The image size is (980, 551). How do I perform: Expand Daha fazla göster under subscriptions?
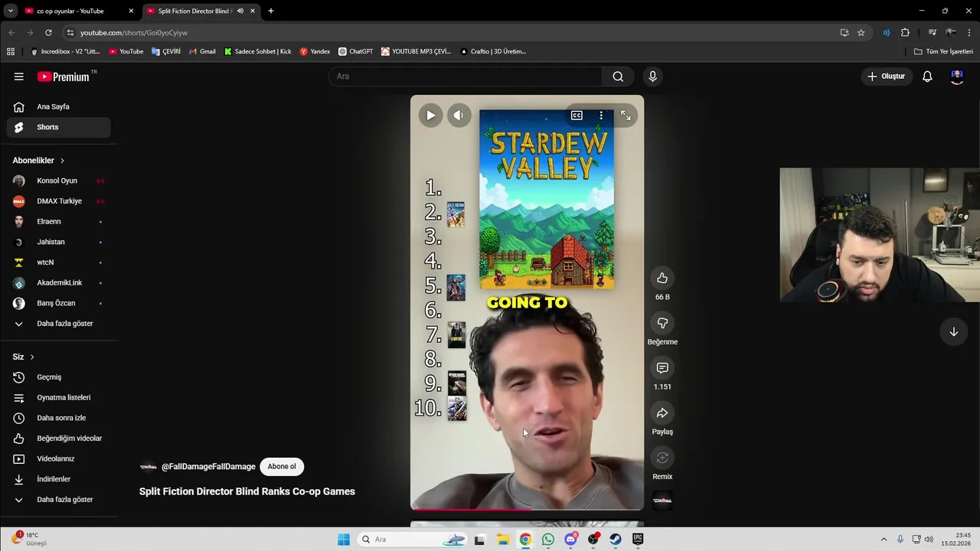(x=58, y=324)
